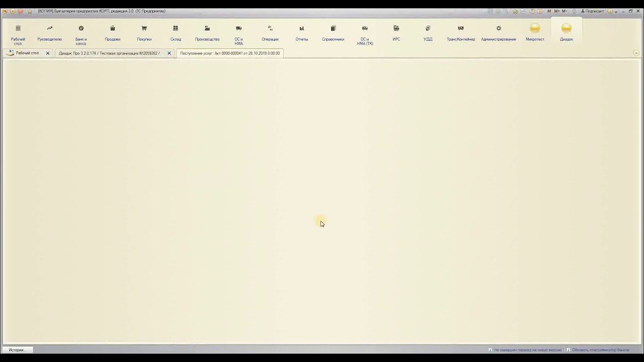Open the ИРС section
Screen dimensions: 644x362
point(396,33)
